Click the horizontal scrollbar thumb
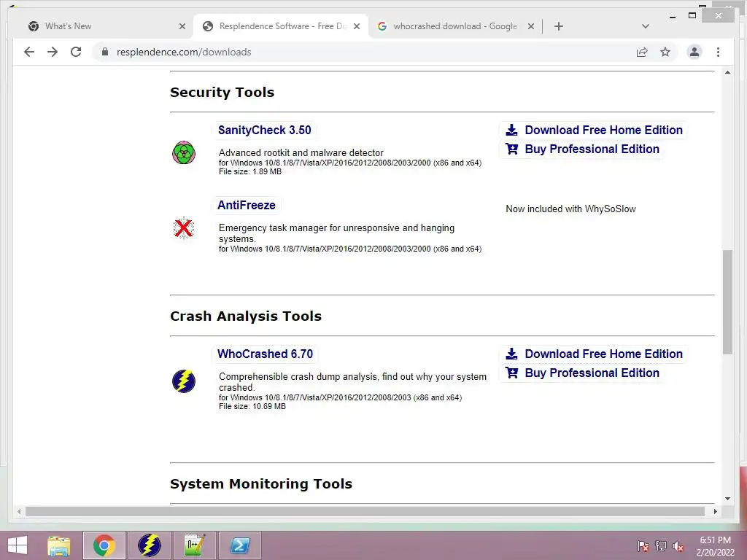Viewport: 747px width, 560px height. click(x=365, y=511)
